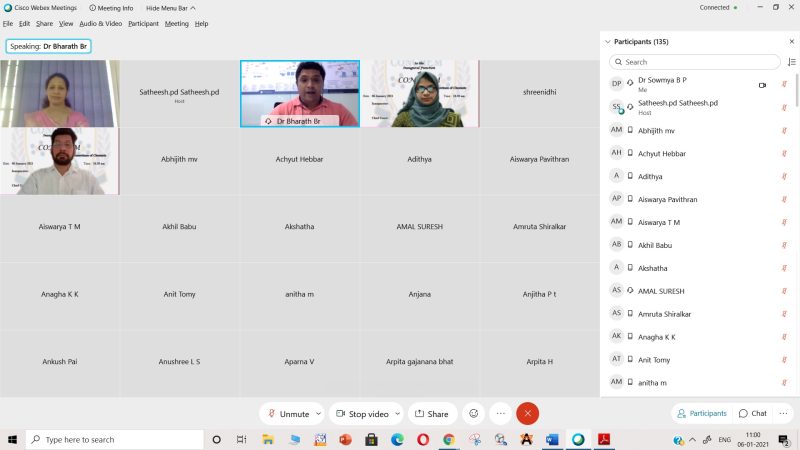800x450 pixels.
Task: Expand video options arrow beside Stop video
Action: (398, 413)
